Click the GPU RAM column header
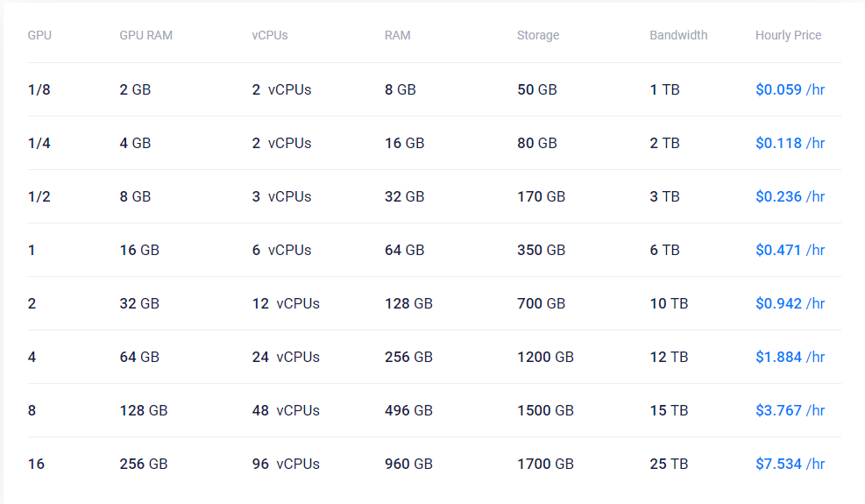The width and height of the screenshot is (865, 504). pyautogui.click(x=146, y=35)
